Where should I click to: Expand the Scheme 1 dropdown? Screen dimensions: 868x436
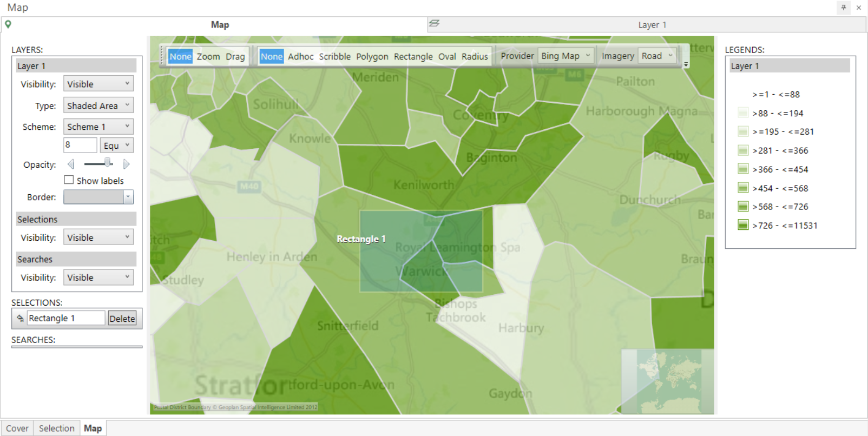[x=98, y=127]
